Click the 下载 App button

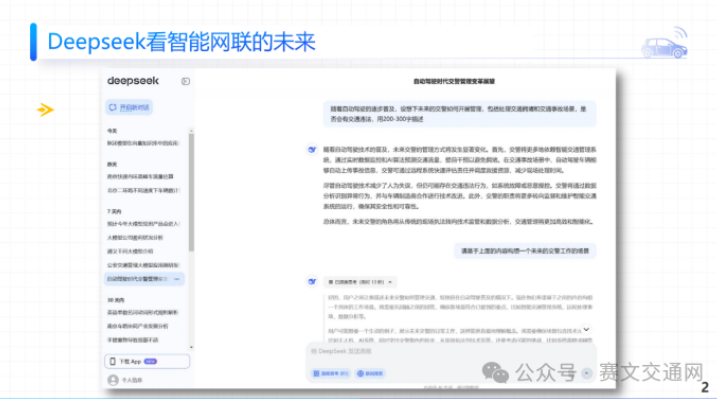tap(147, 362)
